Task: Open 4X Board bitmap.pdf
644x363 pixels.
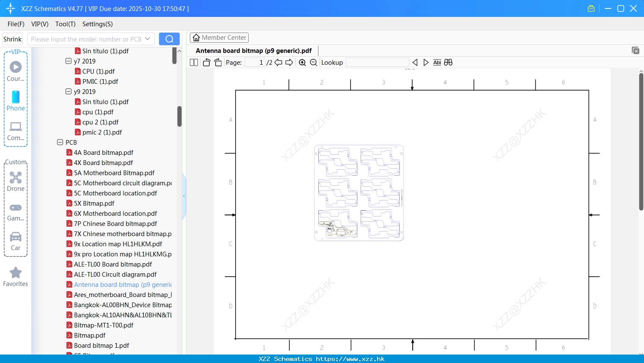Action: pos(103,162)
